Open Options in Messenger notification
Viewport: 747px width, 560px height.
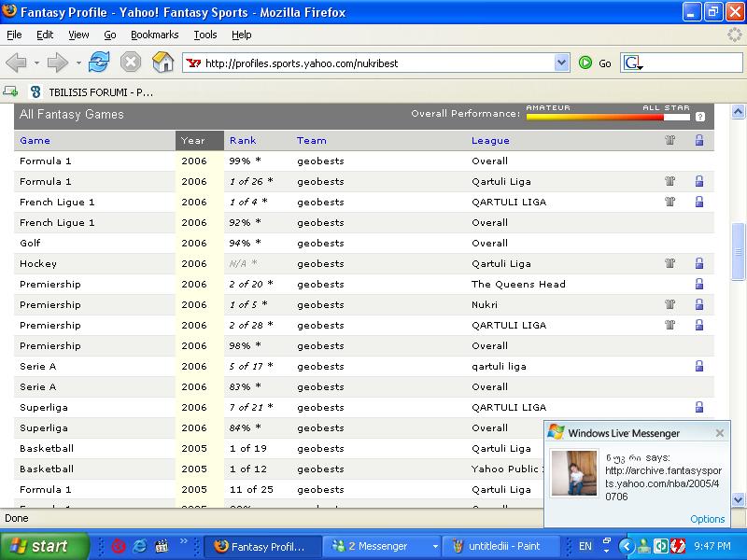tap(708, 519)
